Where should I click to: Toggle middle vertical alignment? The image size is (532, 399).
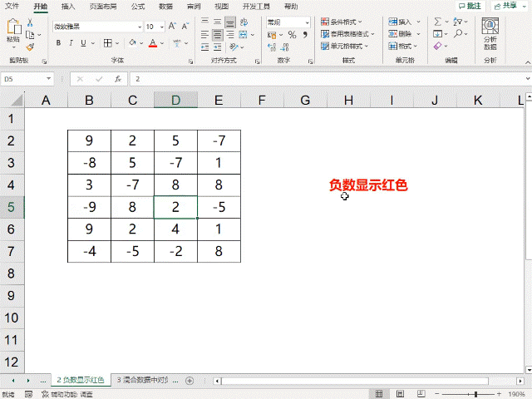[x=218, y=22]
